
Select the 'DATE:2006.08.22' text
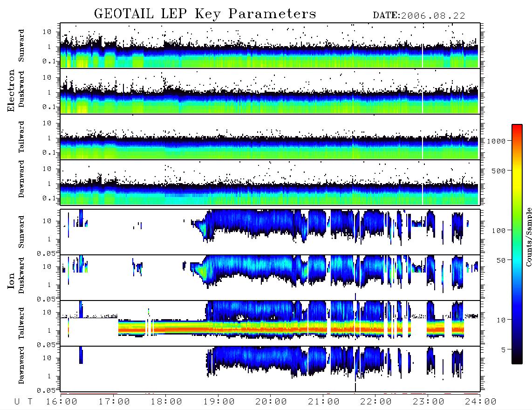[x=419, y=16]
